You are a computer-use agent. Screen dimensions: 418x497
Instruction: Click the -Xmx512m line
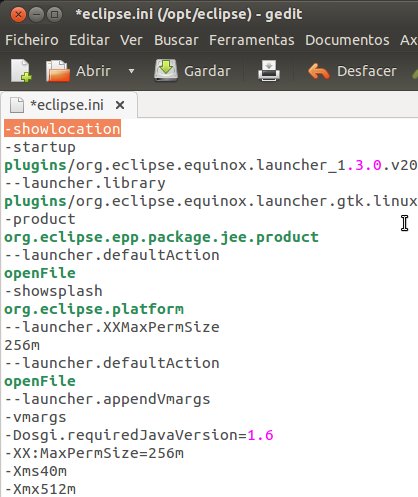click(40, 489)
